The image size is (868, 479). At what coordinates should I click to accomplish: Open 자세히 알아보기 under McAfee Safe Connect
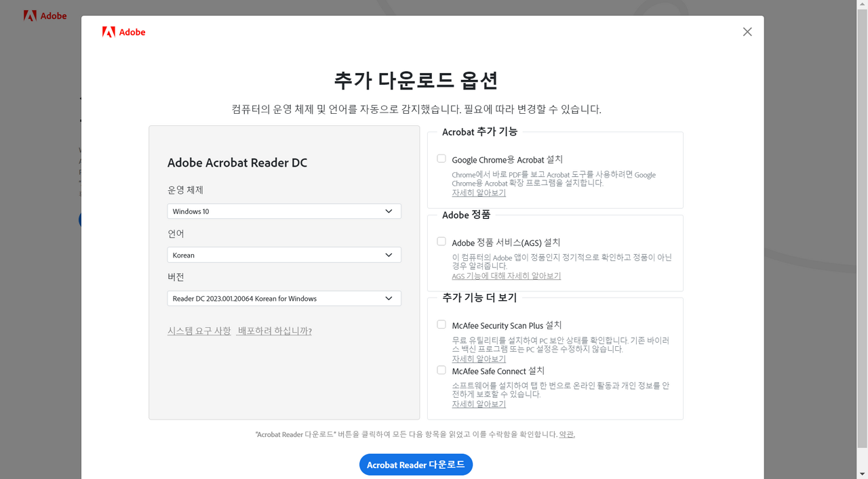479,404
